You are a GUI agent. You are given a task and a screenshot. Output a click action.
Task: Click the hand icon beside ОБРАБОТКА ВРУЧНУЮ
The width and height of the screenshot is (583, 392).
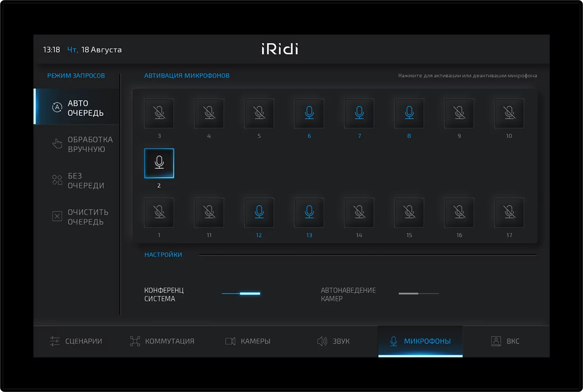(x=57, y=144)
